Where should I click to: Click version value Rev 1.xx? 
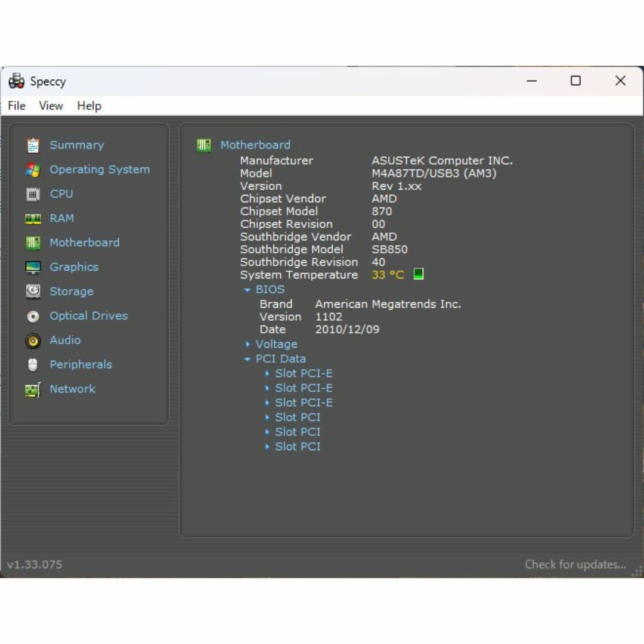397,186
